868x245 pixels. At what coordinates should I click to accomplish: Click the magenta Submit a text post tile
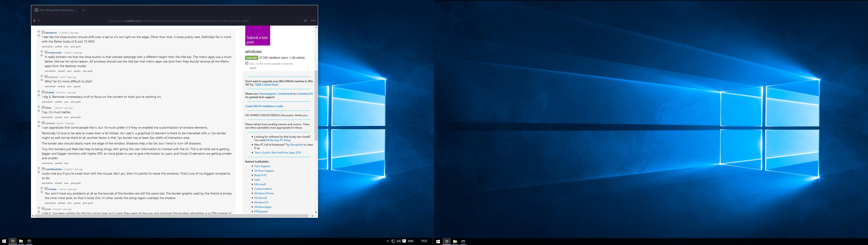pyautogui.click(x=257, y=35)
